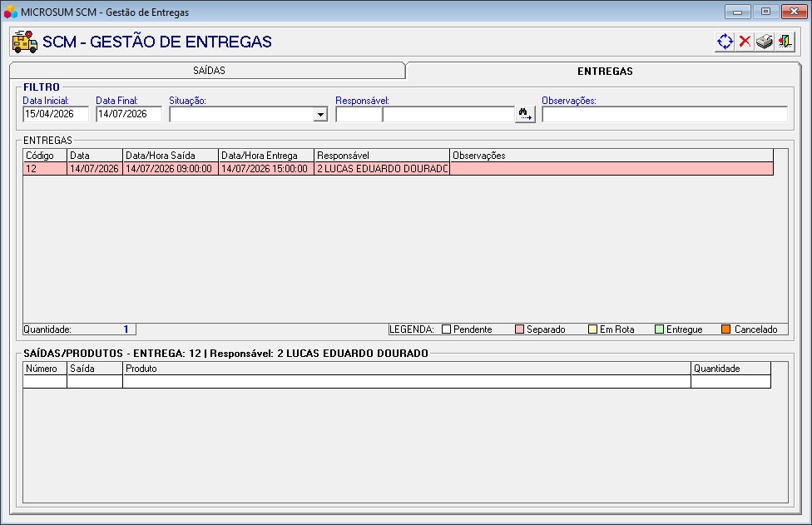This screenshot has height=525, width=812.
Task: Click the empty Observações cell of row 12
Action: tap(611, 169)
